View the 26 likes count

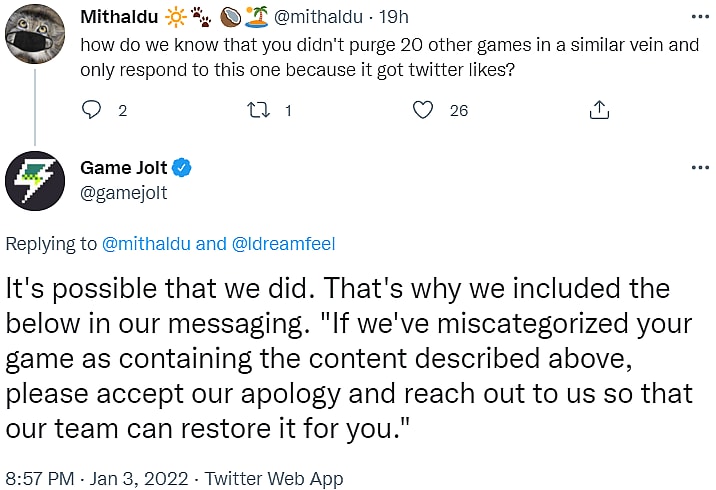(x=458, y=110)
